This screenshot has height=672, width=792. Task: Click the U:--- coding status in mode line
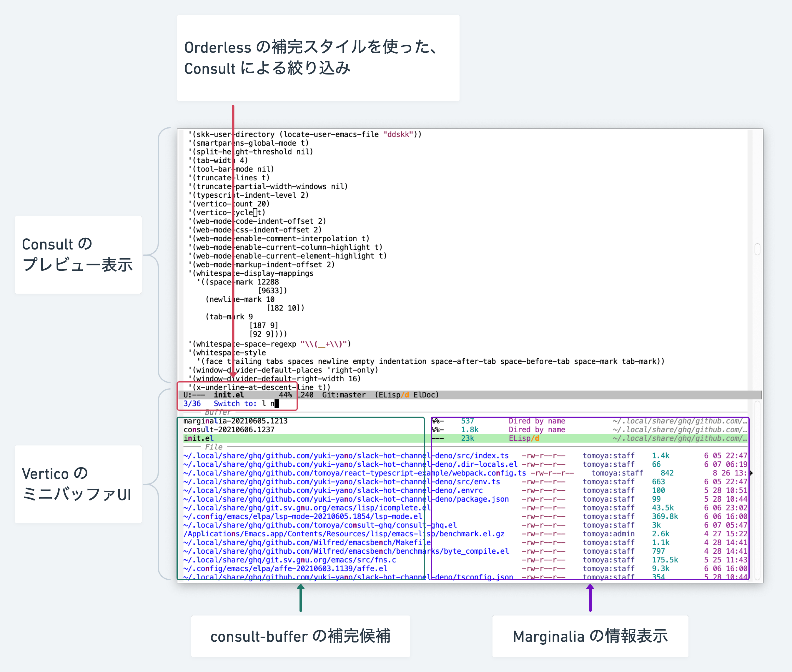(x=194, y=395)
